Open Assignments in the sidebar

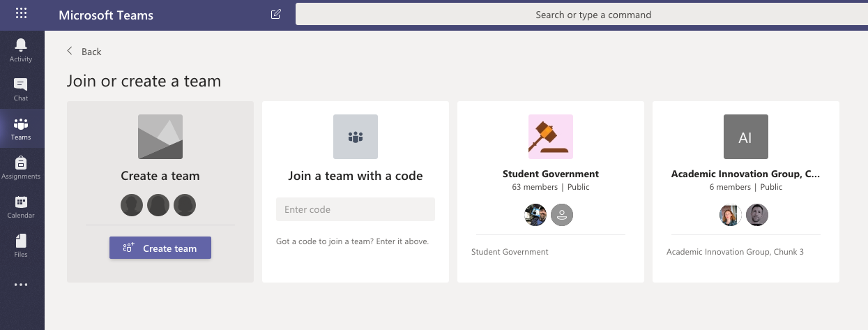tap(21, 167)
